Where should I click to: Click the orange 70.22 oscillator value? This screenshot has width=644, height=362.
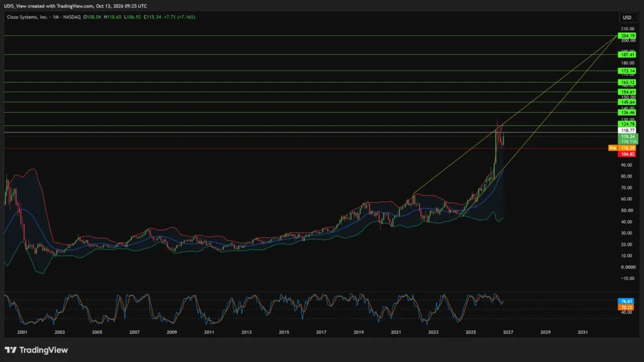[626, 307]
